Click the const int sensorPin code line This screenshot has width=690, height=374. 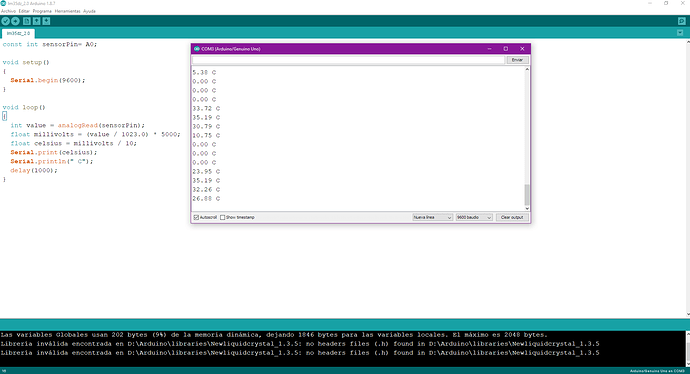click(49, 44)
